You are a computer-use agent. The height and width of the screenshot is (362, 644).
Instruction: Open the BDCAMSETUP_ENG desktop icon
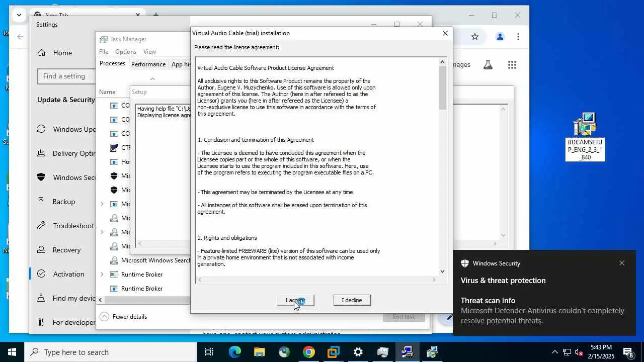pos(585,137)
